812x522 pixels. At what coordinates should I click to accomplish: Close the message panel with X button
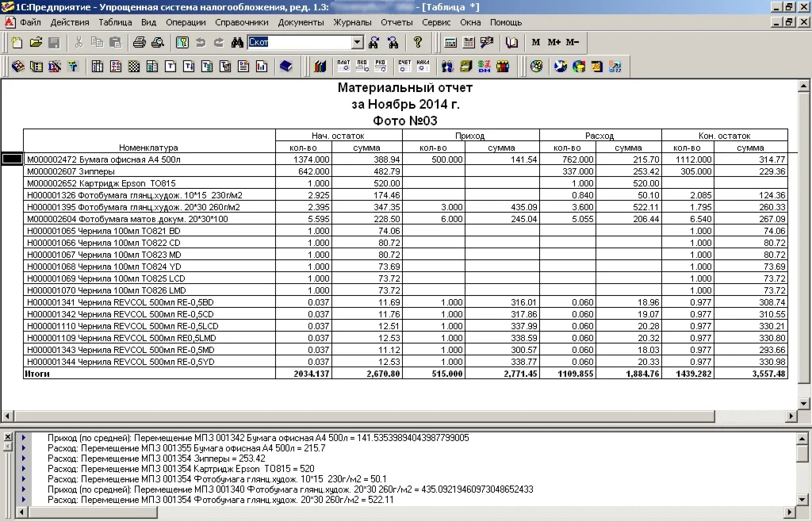click(x=8, y=437)
